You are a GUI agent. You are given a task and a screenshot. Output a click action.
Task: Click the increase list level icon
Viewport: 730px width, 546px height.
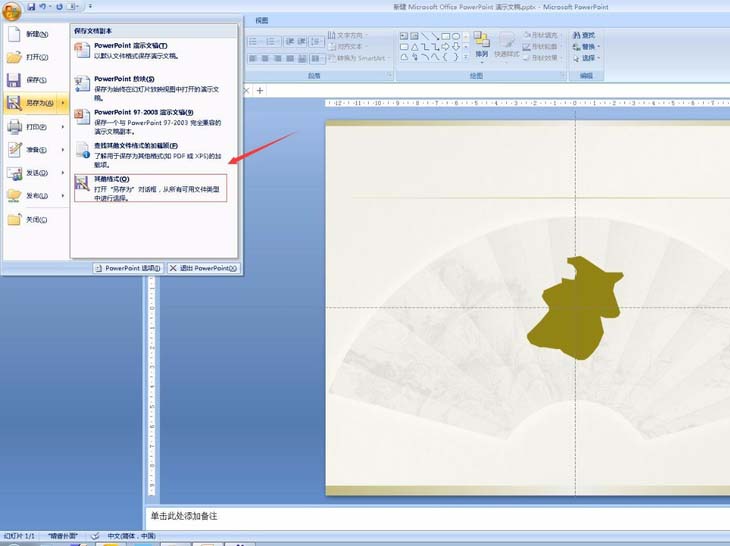pyautogui.click(x=302, y=41)
